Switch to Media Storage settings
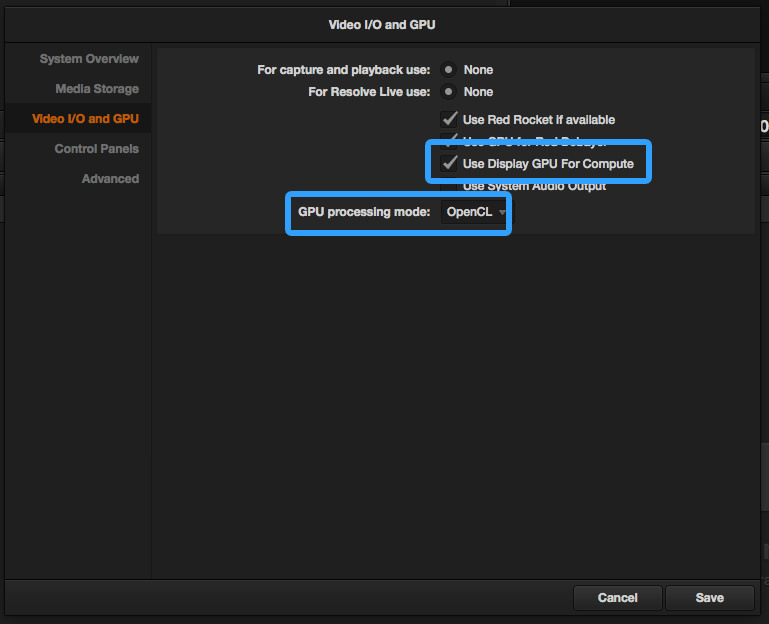 (97, 89)
